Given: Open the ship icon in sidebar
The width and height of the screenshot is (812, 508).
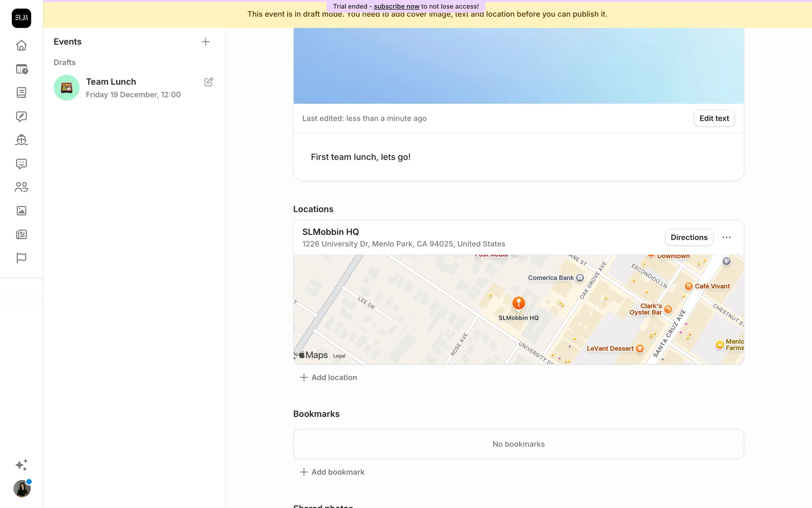Looking at the screenshot, I should tap(21, 140).
